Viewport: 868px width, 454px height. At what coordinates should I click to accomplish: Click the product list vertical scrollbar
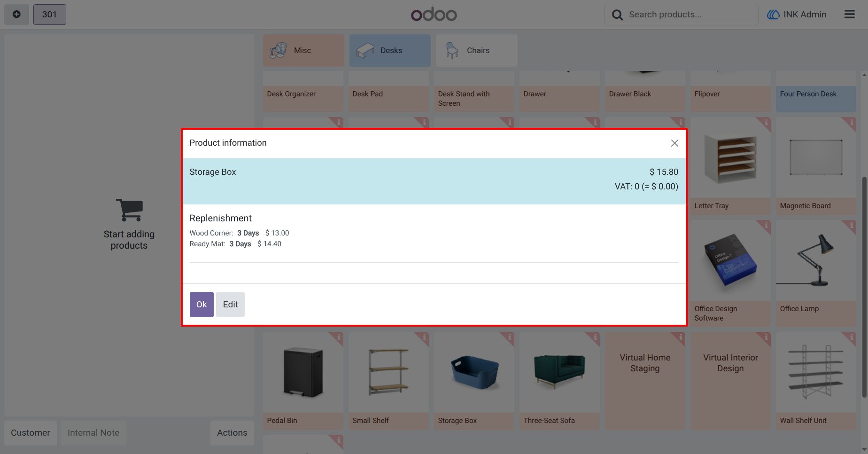[x=864, y=287]
